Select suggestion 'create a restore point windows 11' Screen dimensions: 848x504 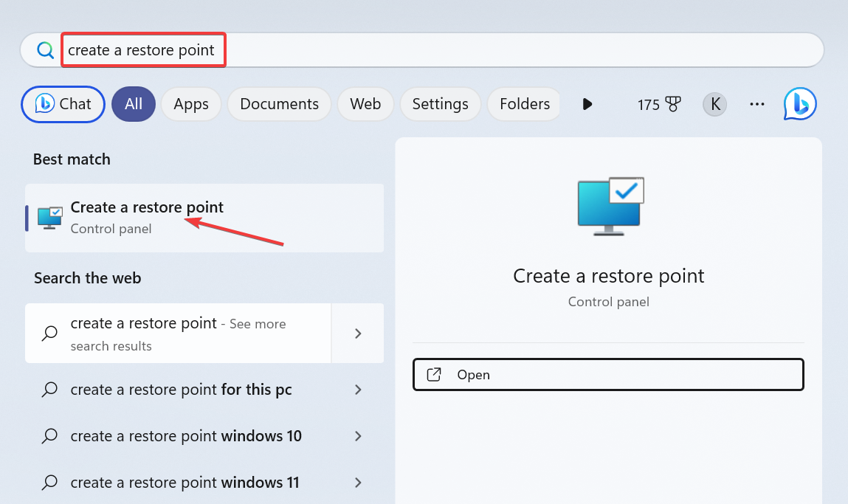pos(185,483)
